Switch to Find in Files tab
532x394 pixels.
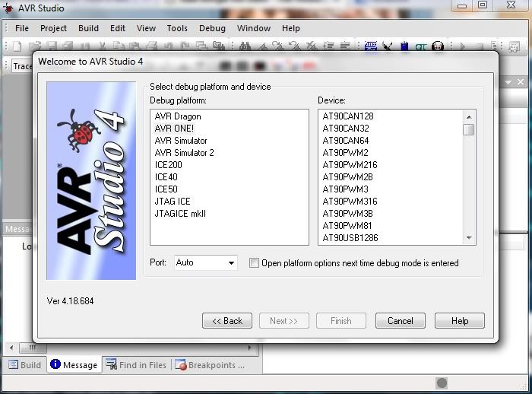click(136, 365)
